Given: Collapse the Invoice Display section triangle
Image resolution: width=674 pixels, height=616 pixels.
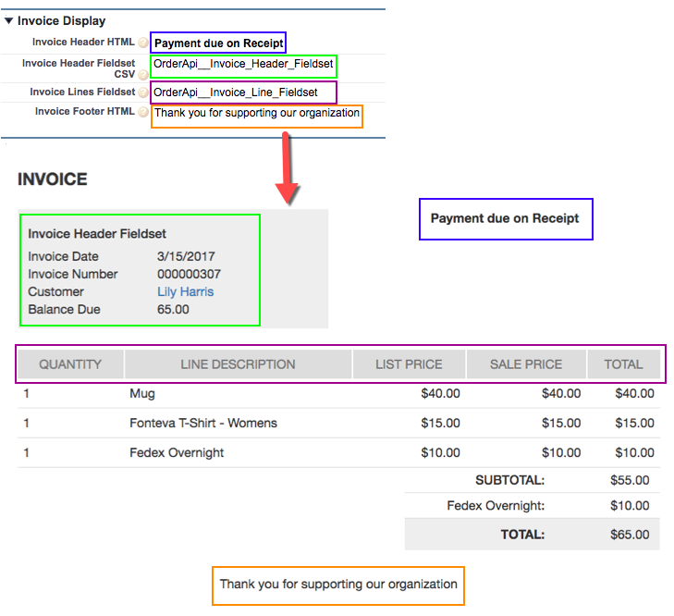Looking at the screenshot, I should click(x=8, y=20).
